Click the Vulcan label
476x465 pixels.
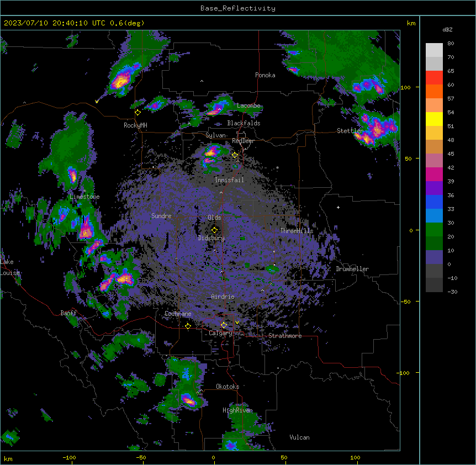[x=299, y=437]
